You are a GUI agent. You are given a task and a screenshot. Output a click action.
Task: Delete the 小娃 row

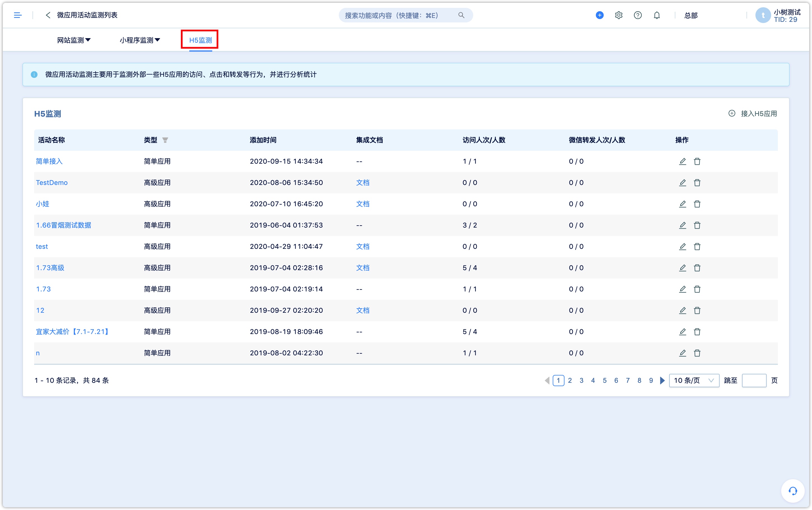[x=697, y=204]
